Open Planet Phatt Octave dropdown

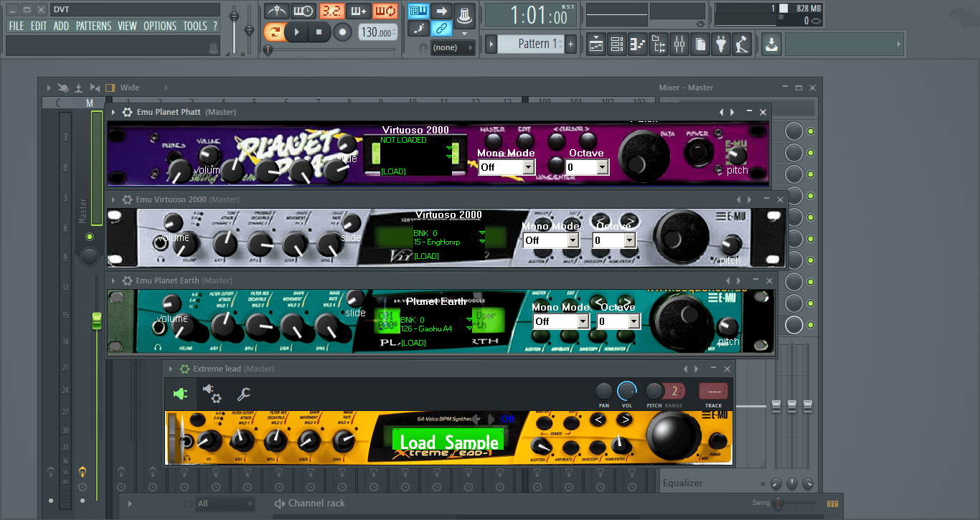tap(586, 167)
